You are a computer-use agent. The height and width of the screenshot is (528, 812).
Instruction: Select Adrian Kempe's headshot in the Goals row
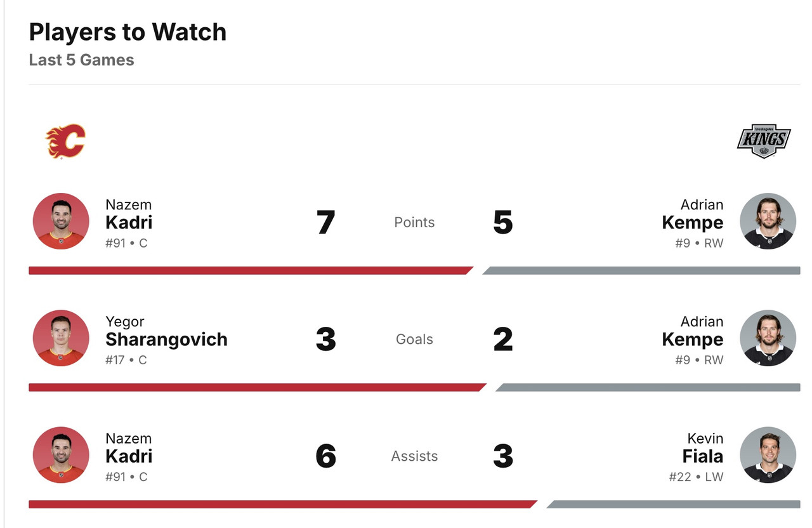click(768, 338)
